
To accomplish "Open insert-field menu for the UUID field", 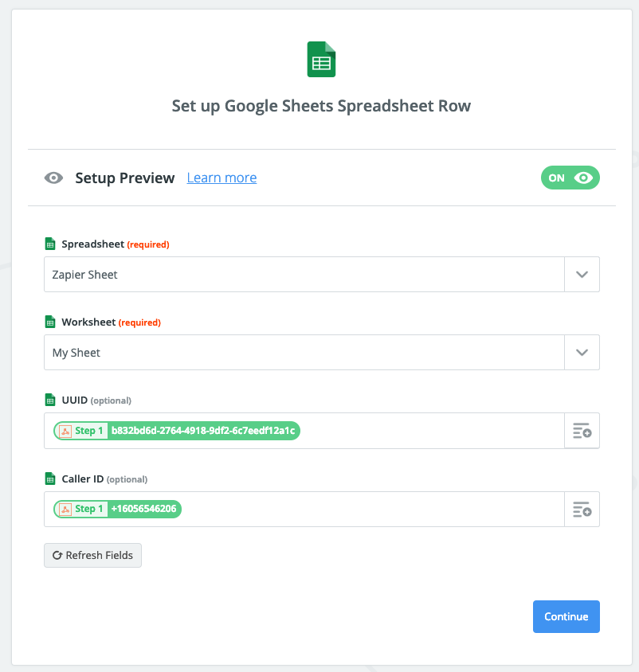I will pyautogui.click(x=582, y=432).
